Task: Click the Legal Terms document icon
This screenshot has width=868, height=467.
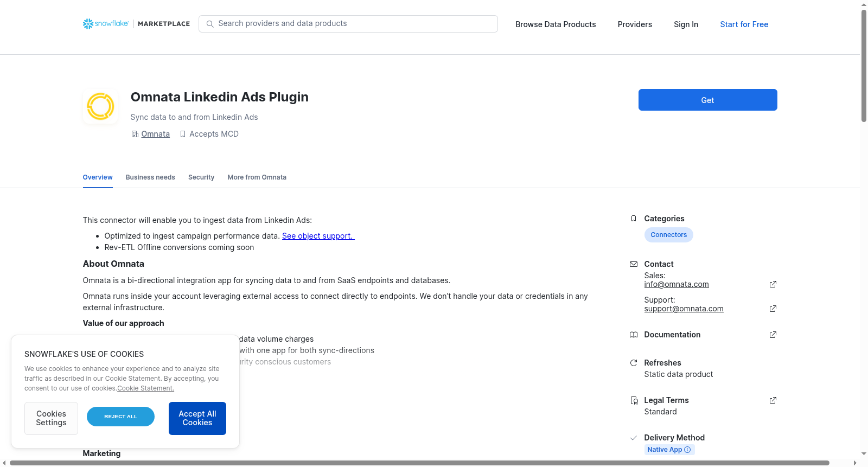Action: click(634, 400)
